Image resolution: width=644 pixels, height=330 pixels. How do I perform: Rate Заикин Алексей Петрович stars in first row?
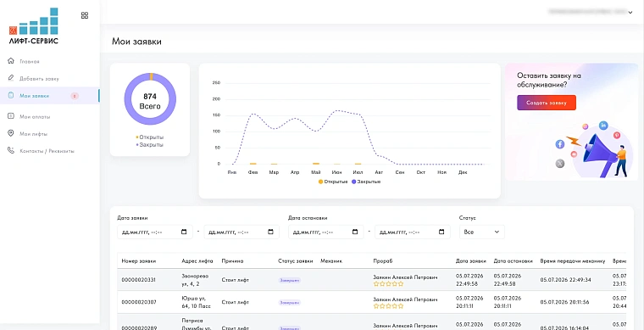click(x=389, y=283)
